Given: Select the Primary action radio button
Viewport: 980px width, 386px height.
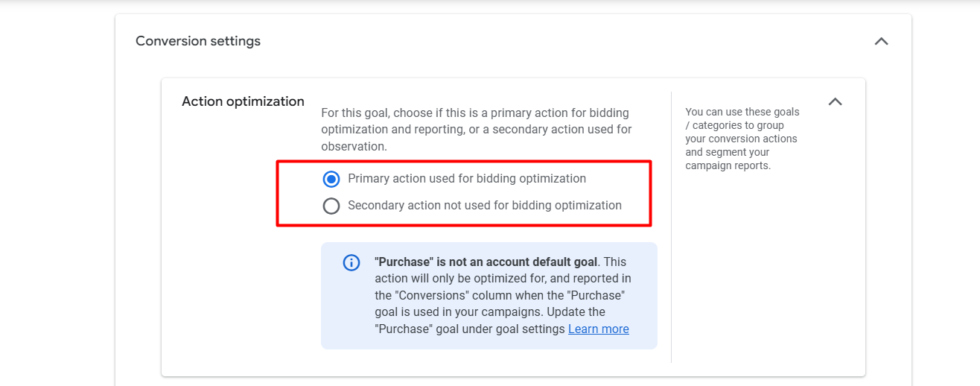Looking at the screenshot, I should [x=331, y=179].
